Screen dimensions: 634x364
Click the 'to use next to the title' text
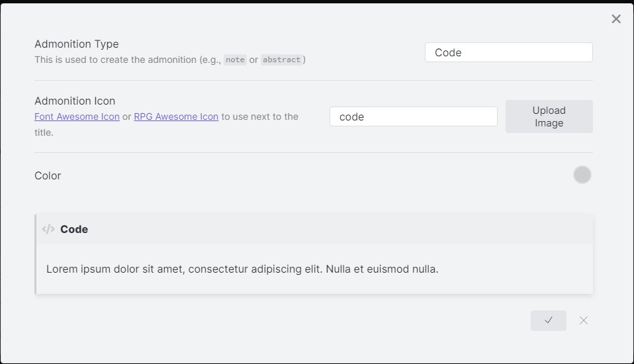(259, 117)
